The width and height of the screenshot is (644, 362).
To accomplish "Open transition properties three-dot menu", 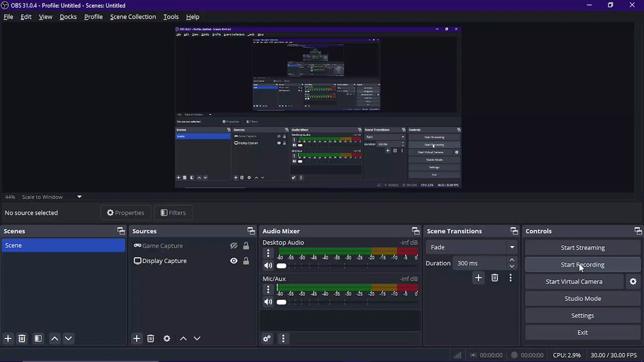I will 510,278.
